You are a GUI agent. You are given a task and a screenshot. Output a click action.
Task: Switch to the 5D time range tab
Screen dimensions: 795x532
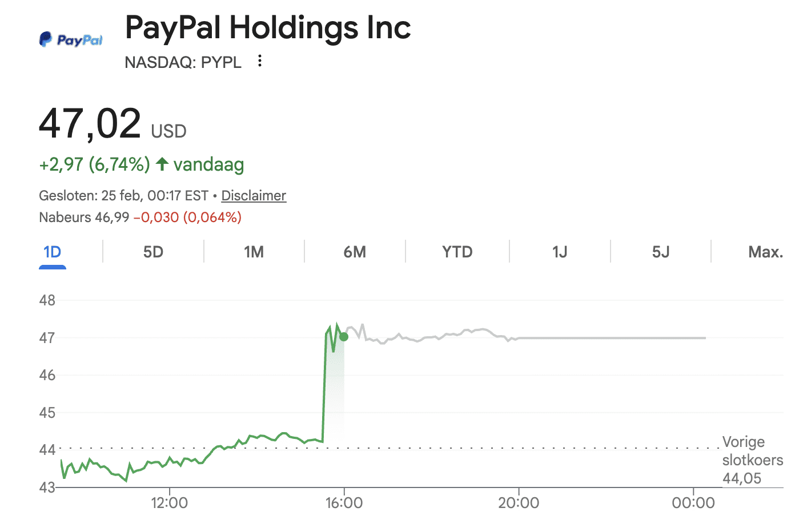coord(153,252)
